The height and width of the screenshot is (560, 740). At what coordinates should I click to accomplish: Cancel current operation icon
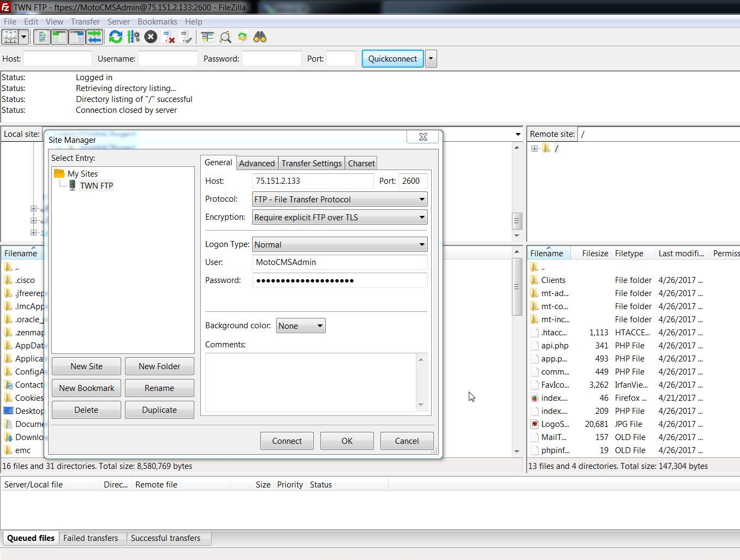click(151, 37)
